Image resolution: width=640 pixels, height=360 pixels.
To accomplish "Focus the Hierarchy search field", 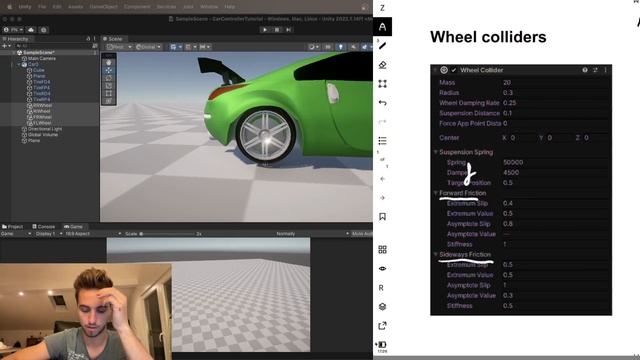I will coord(53,46).
